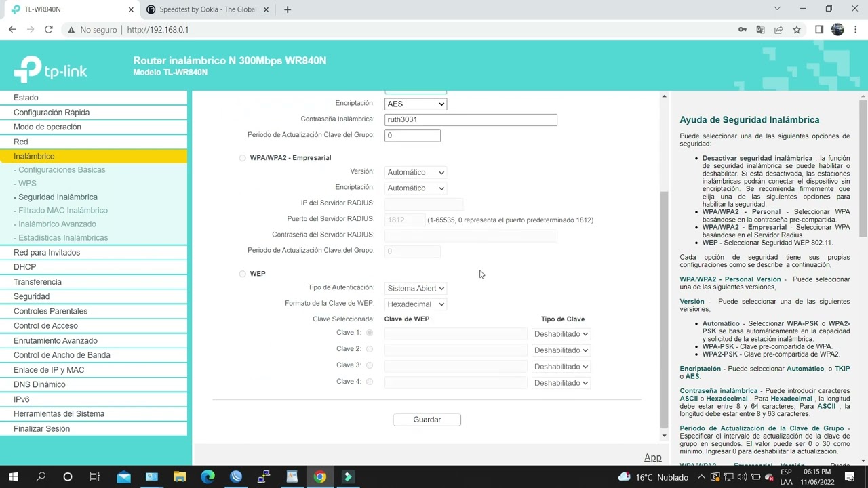Open Clave 2 Deshabilitado dropdown
Image resolution: width=868 pixels, height=488 pixels.
[x=561, y=350]
